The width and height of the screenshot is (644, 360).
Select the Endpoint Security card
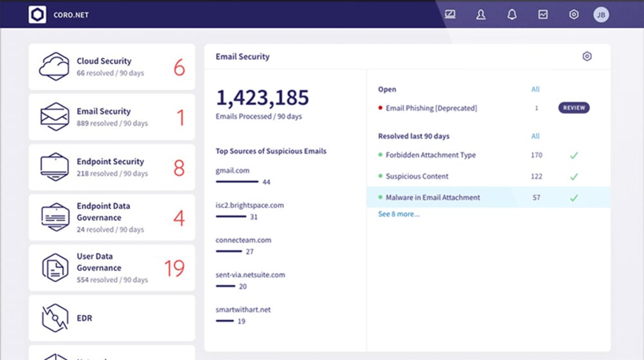click(111, 167)
